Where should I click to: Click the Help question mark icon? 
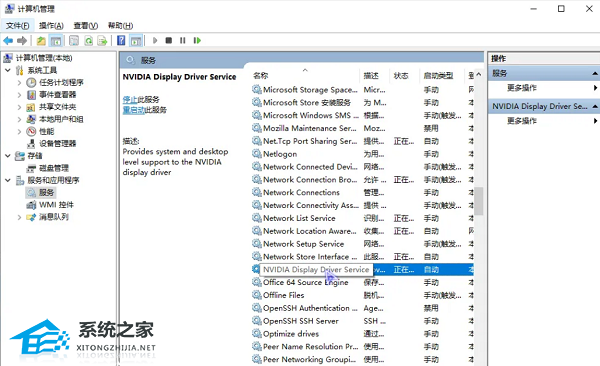[121, 40]
